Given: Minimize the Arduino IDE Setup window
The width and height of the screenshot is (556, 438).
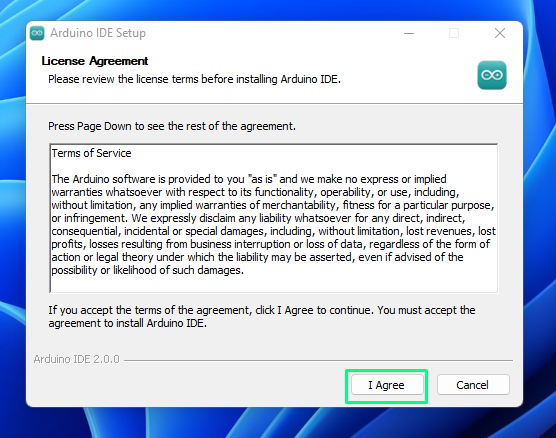Looking at the screenshot, I should click(x=409, y=33).
